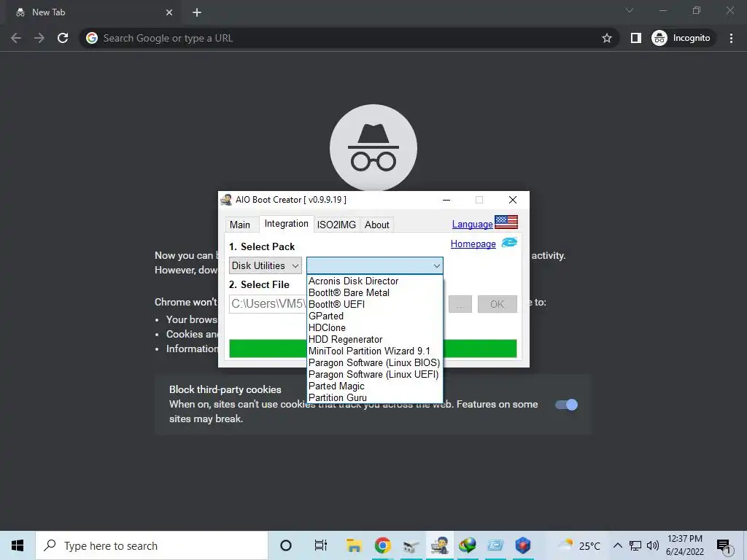The height and width of the screenshot is (560, 747).
Task: Switch to AIO Boot taskbar icon
Action: (439, 545)
